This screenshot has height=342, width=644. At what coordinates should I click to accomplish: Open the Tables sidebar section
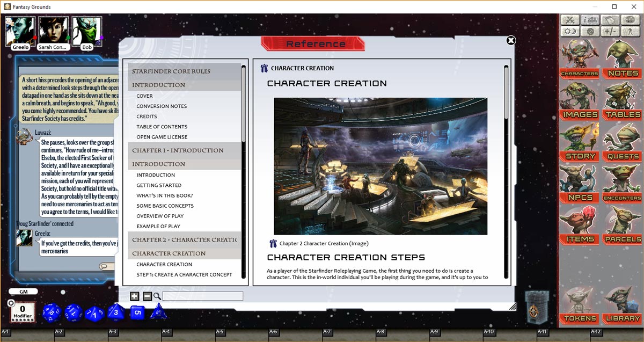coord(621,100)
